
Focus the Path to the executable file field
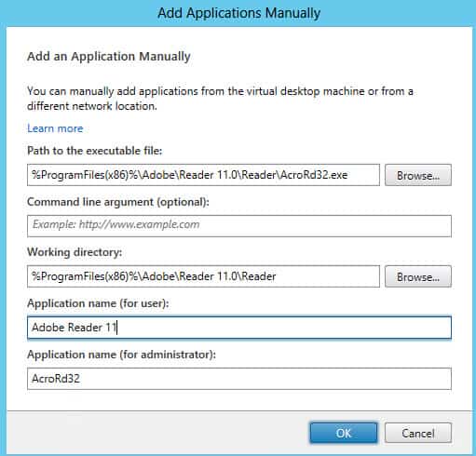tap(203, 175)
